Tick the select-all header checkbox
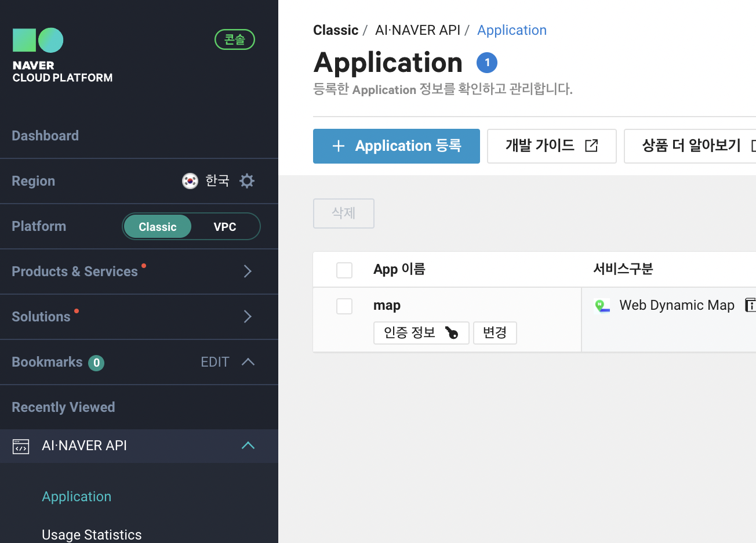Image resolution: width=756 pixels, height=543 pixels. [344, 270]
